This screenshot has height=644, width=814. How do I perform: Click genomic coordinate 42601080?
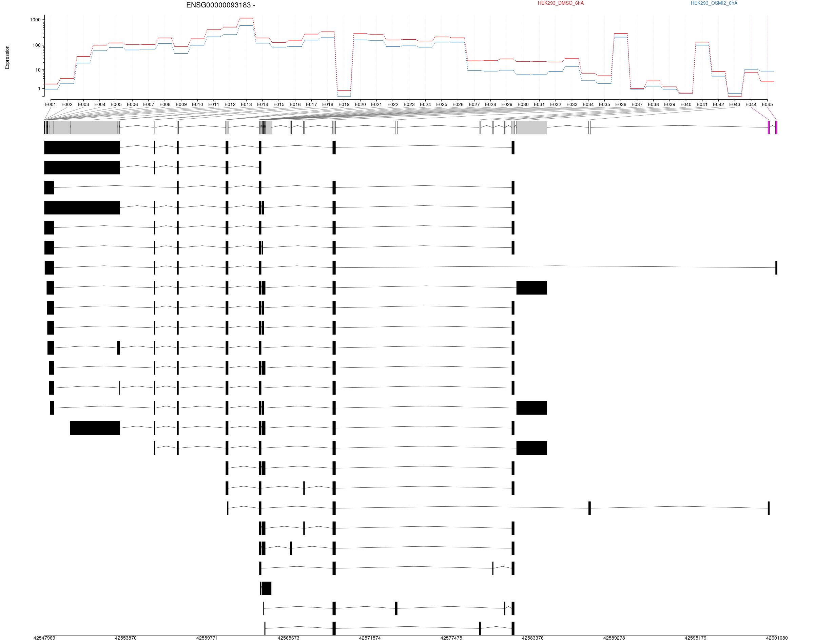tap(777, 638)
